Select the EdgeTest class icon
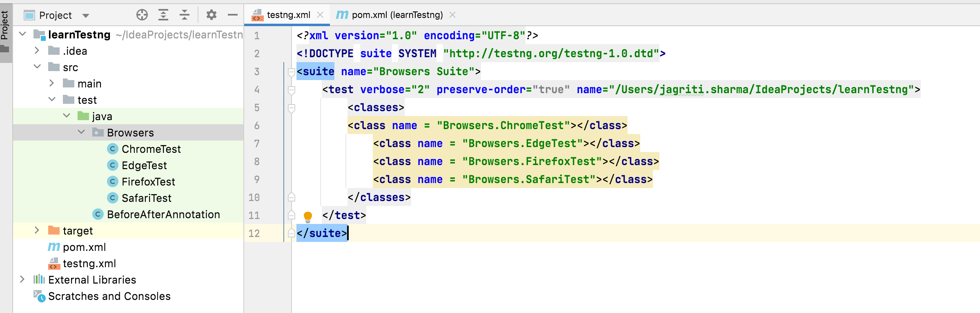The image size is (980, 313). [113, 165]
